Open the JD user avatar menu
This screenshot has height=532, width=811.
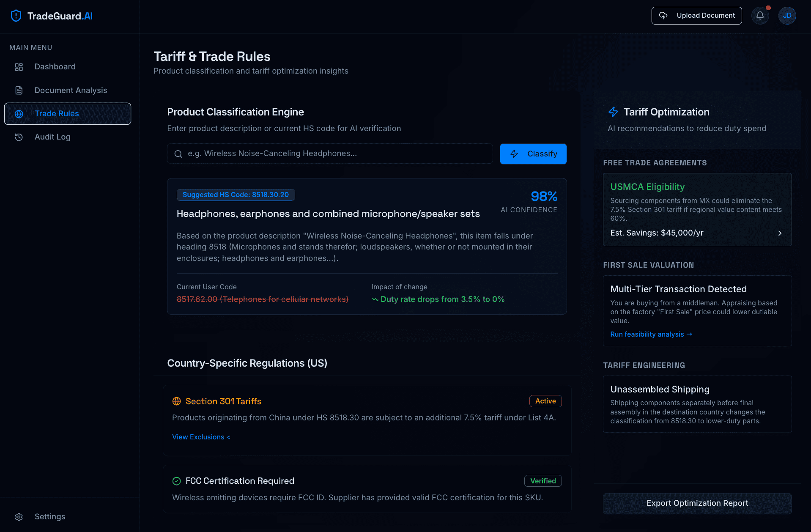click(787, 16)
